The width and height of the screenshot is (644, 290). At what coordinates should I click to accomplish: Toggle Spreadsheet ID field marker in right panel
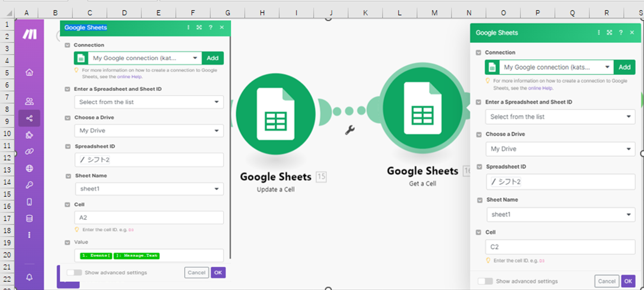tap(479, 167)
